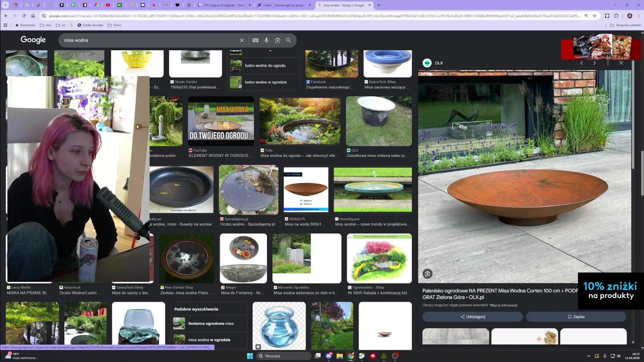644x362 pixels.
Task: Open the Palenisko ogrodowe Misa Wodna Corten title link
Action: [x=500, y=294]
